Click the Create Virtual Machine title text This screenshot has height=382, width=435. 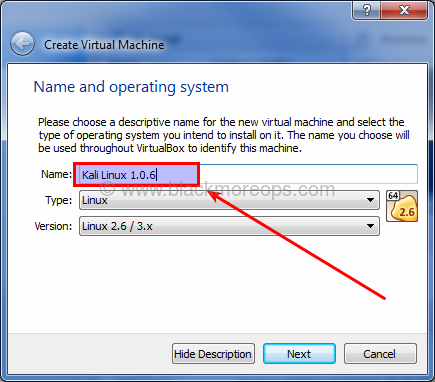click(104, 45)
